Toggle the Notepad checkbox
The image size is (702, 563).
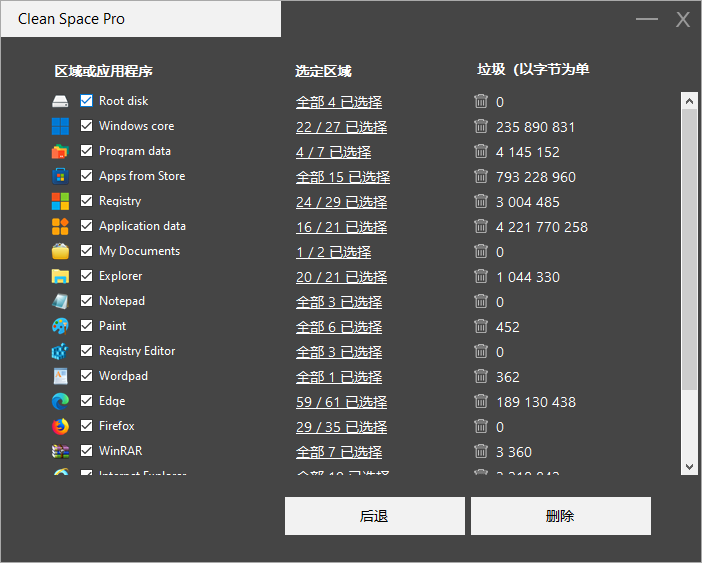coord(87,301)
